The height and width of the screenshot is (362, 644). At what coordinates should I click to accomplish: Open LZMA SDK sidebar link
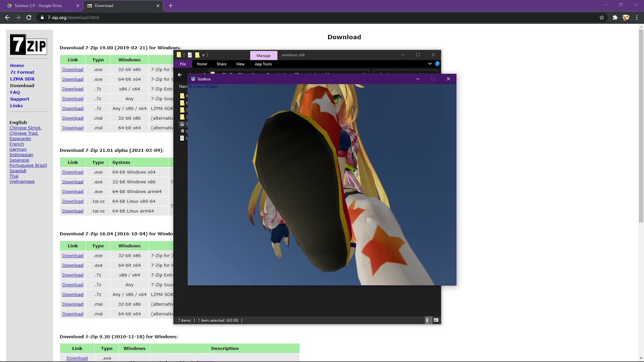coord(23,79)
